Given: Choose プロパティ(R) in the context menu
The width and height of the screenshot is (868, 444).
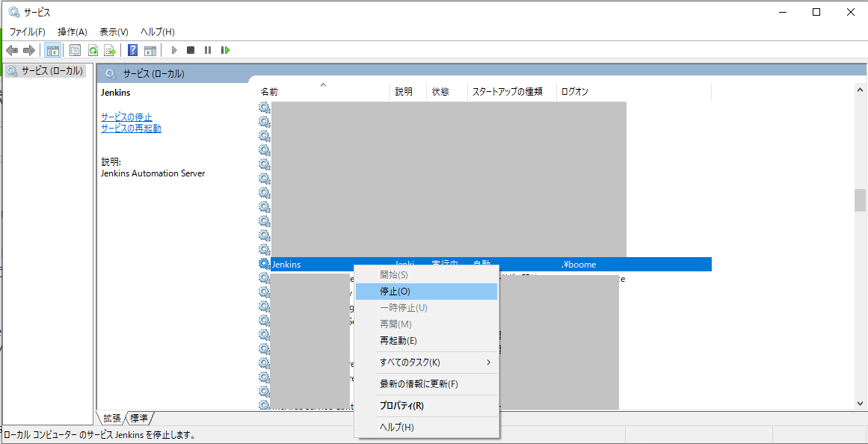Looking at the screenshot, I should [x=426, y=406].
